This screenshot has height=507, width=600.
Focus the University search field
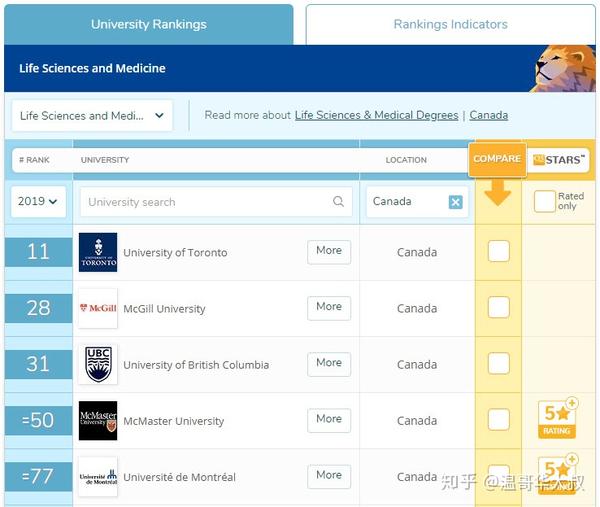(x=216, y=202)
